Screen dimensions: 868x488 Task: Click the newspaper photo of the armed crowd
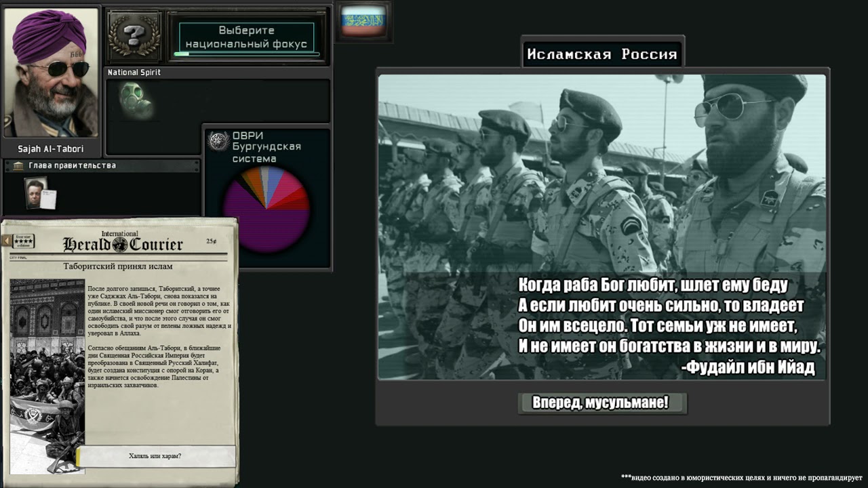(x=47, y=376)
